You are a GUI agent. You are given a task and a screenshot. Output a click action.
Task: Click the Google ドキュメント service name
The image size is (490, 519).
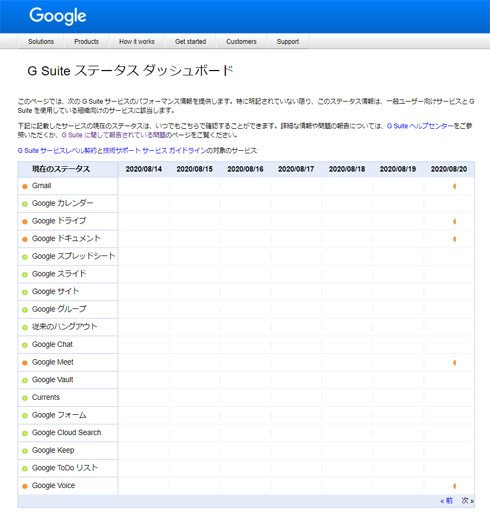(x=66, y=239)
